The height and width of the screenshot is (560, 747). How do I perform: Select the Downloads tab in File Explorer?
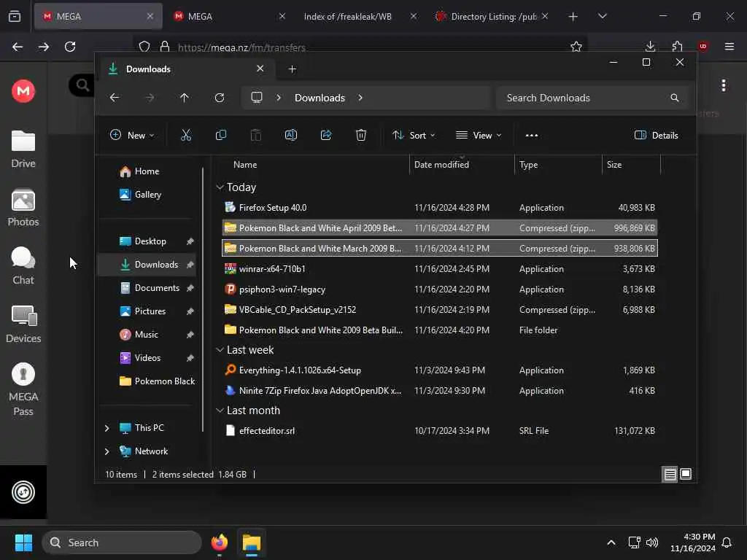[x=186, y=69]
